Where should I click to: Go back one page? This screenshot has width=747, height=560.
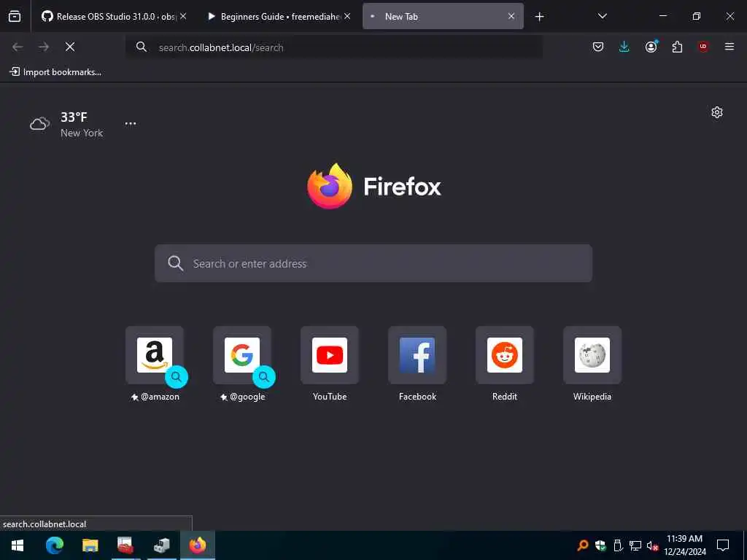tap(18, 47)
